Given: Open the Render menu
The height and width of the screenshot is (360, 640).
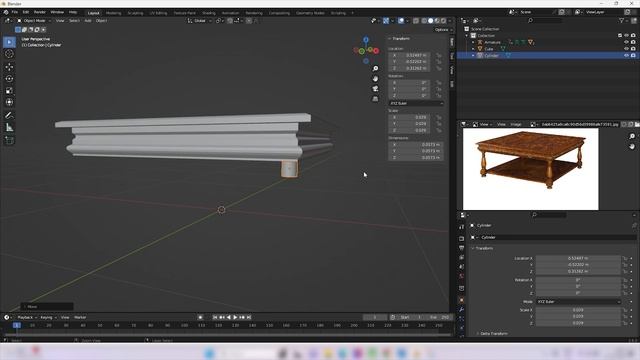Looking at the screenshot, I should [40, 12].
